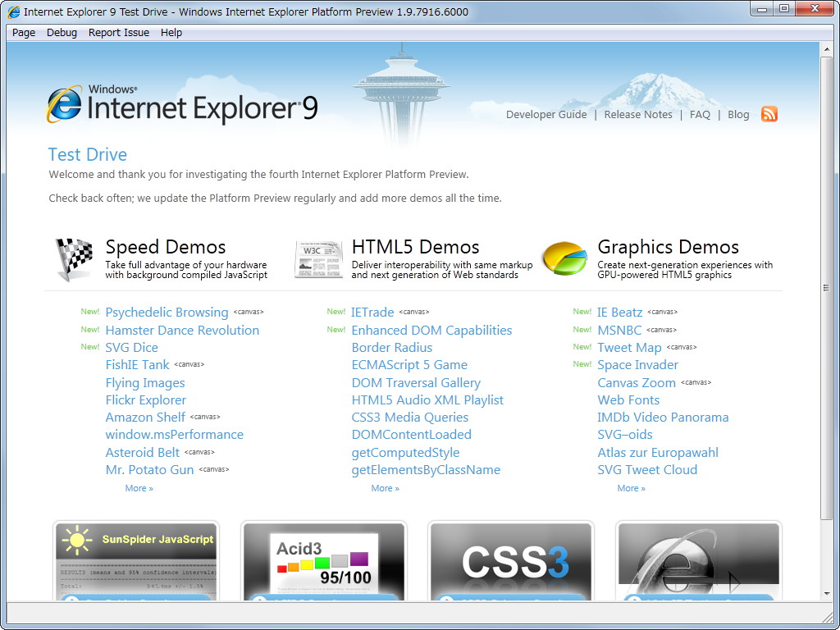
Task: Open the CSS3 test thumbnail
Action: (510, 561)
